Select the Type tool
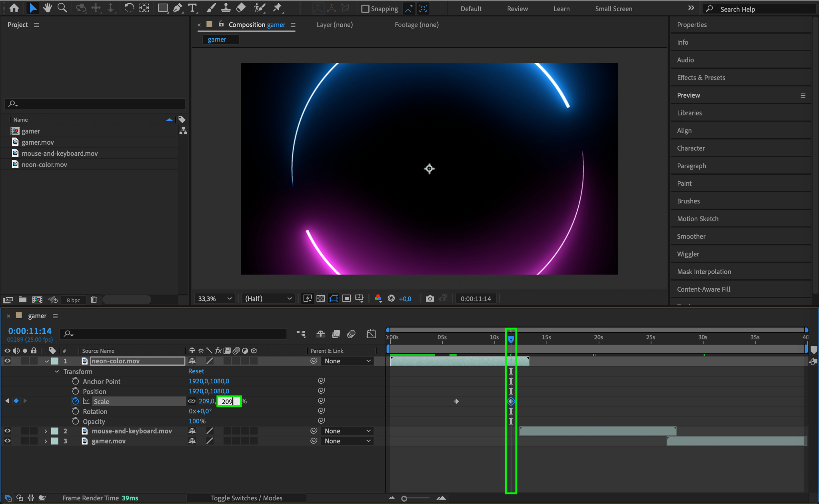 click(192, 8)
